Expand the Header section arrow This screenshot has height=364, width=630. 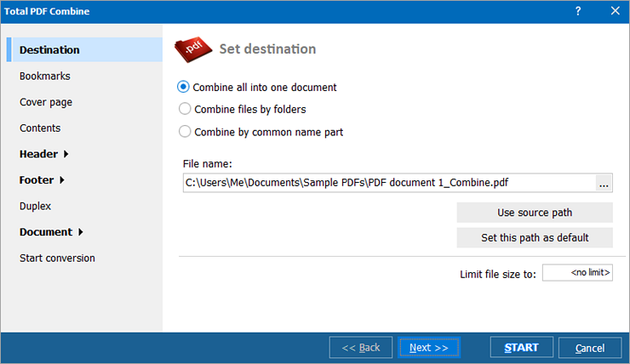(x=66, y=155)
